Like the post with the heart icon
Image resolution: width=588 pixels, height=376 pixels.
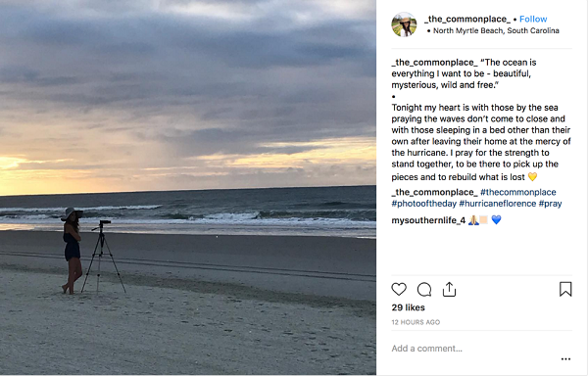399,290
